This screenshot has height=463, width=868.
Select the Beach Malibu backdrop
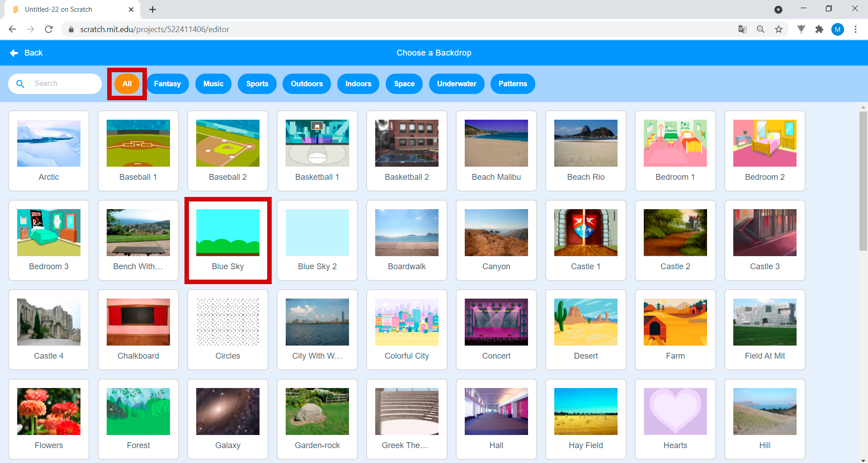point(496,151)
